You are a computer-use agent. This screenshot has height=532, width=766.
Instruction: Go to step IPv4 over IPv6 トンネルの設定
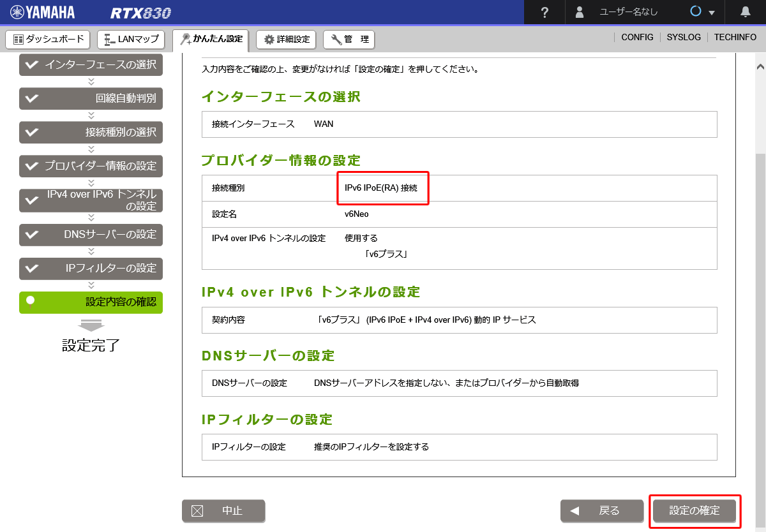91,200
